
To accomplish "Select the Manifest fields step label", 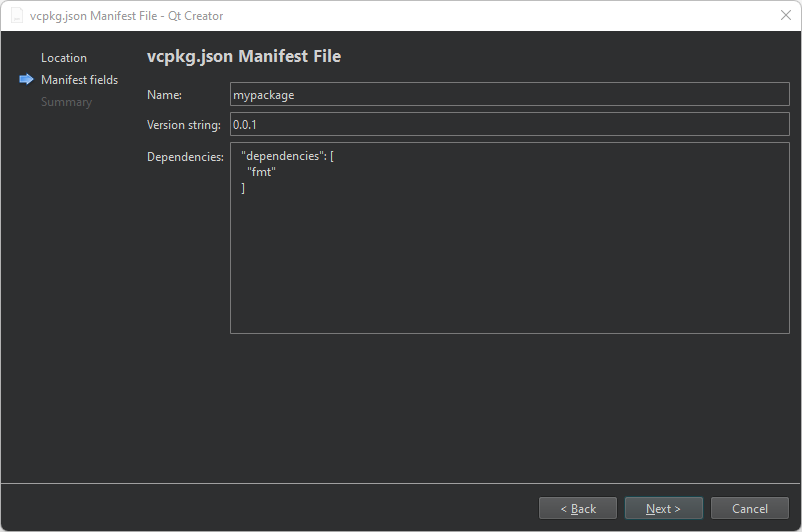I will pyautogui.click(x=79, y=80).
